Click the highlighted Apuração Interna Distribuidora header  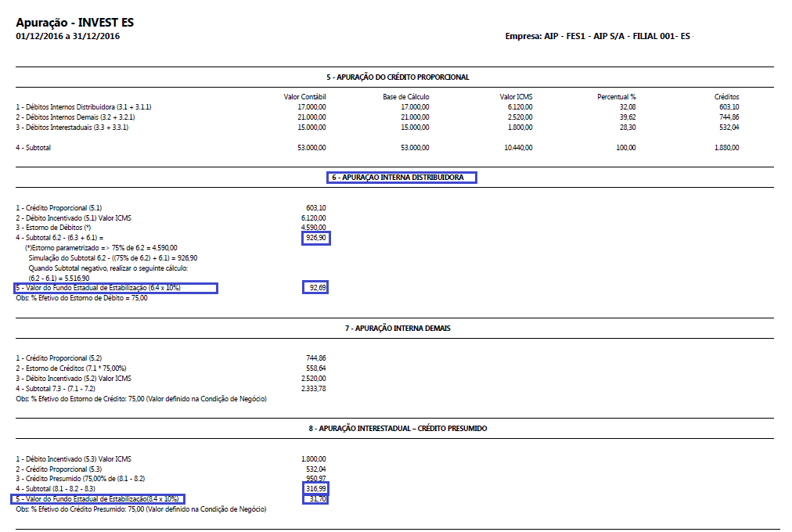click(x=402, y=178)
